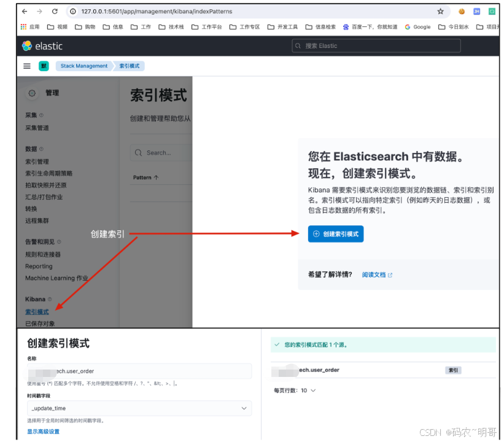Click the blue extension icon in toolbar
This screenshot has height=442, width=504.
coord(476,12)
